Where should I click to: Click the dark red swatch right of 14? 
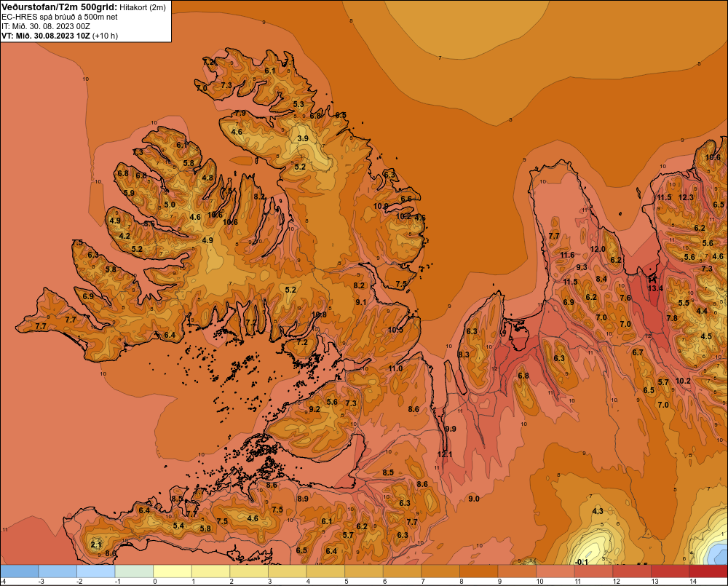tap(708, 571)
